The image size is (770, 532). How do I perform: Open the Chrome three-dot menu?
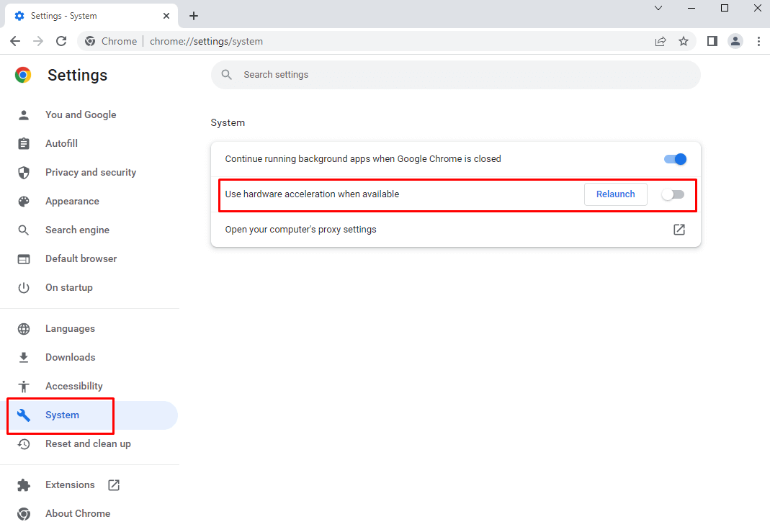[758, 41]
